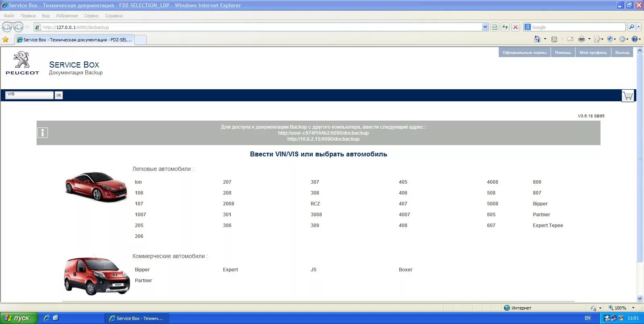Click the Выход button
Image resolution: width=644 pixels, height=324 pixels.
coord(622,52)
